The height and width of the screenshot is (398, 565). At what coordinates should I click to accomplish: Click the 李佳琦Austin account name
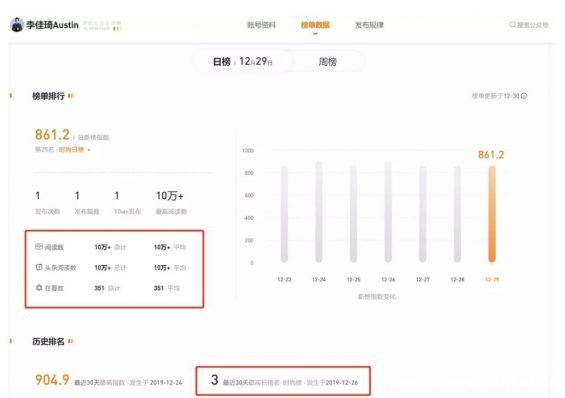pyautogui.click(x=52, y=25)
